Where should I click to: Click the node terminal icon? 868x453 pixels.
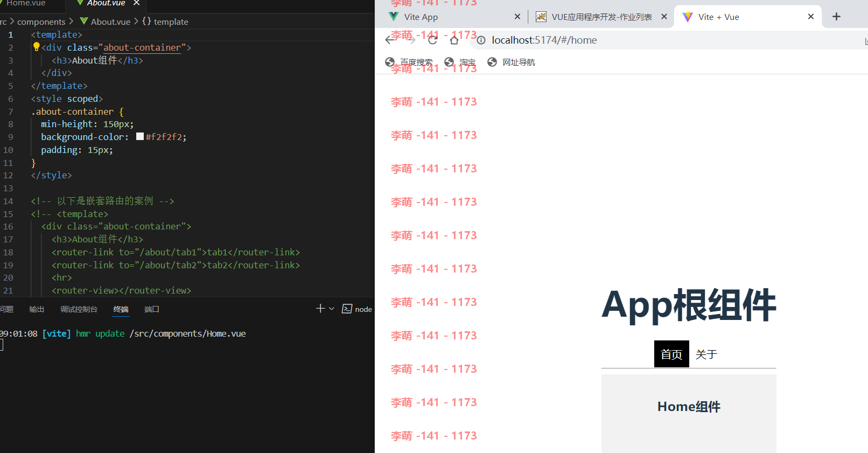[x=347, y=309]
